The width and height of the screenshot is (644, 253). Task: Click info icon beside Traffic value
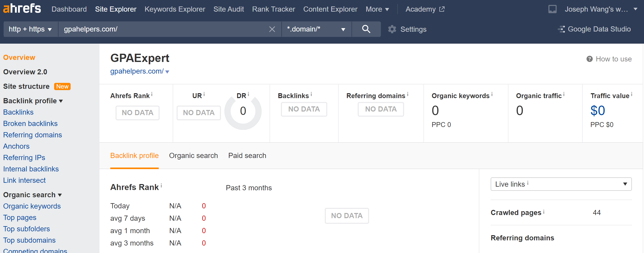click(632, 94)
